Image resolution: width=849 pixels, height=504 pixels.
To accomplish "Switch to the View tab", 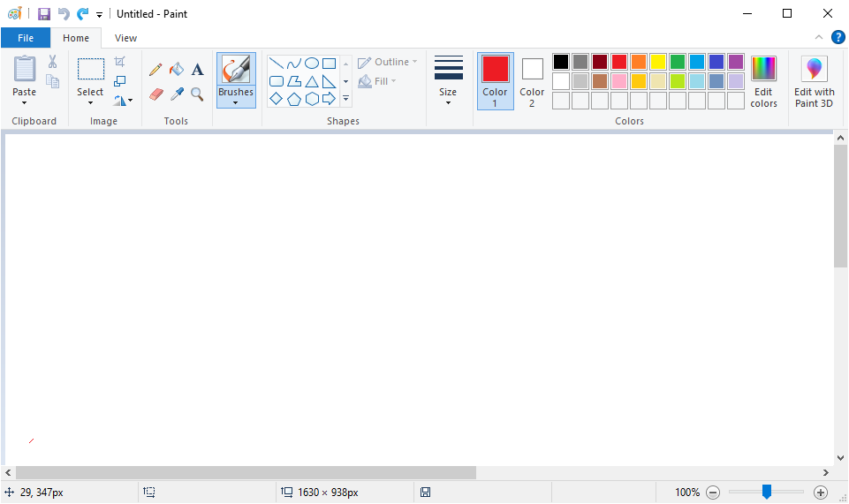I will [x=125, y=38].
